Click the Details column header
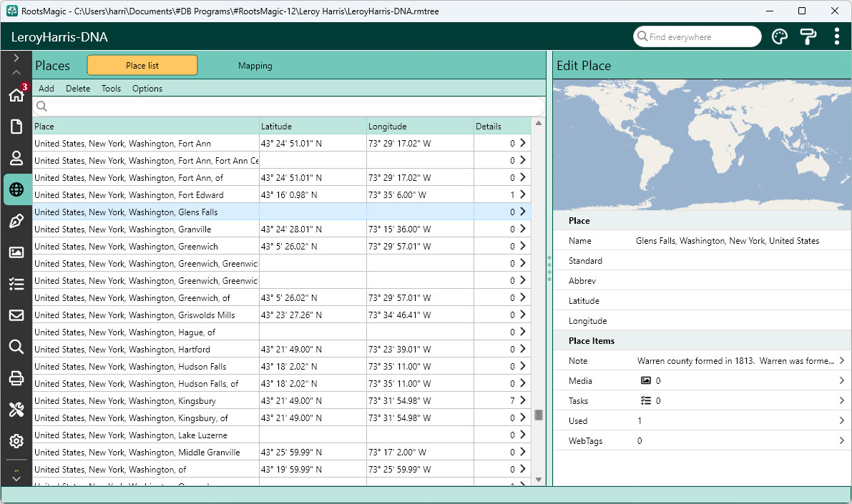 coord(502,127)
